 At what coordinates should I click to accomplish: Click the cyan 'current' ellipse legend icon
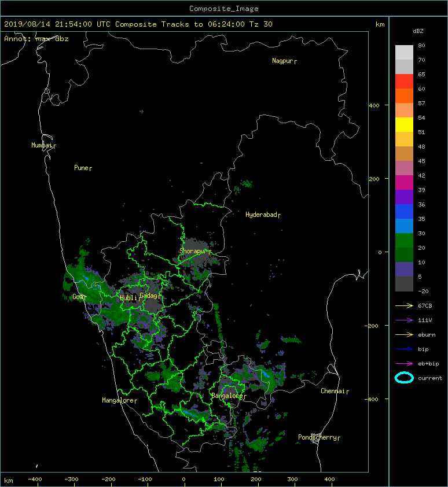[404, 378]
